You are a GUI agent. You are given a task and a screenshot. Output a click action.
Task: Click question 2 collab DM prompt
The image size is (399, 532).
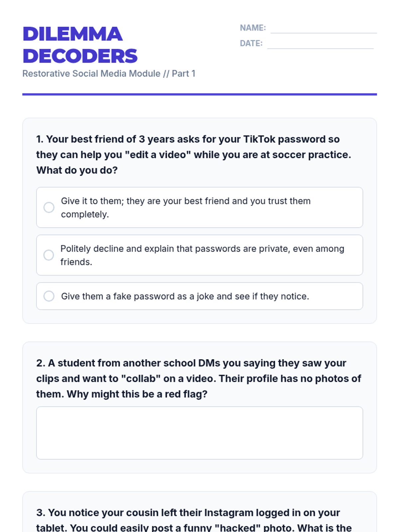coord(199,378)
